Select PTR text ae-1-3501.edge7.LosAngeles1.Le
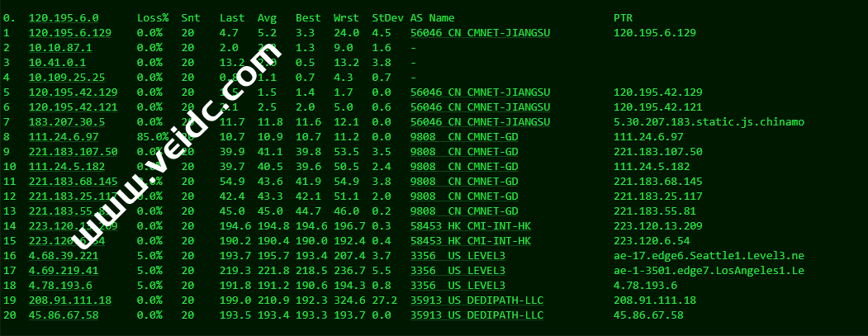 pos(709,271)
